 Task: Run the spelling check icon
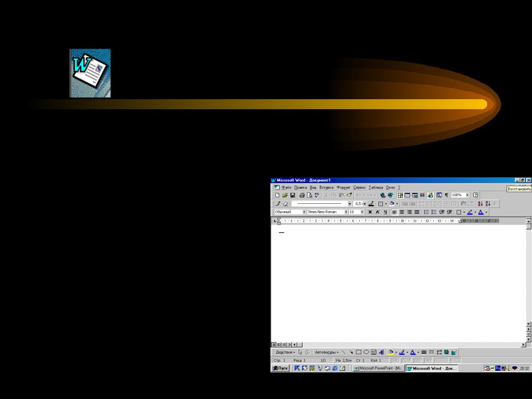(x=317, y=195)
